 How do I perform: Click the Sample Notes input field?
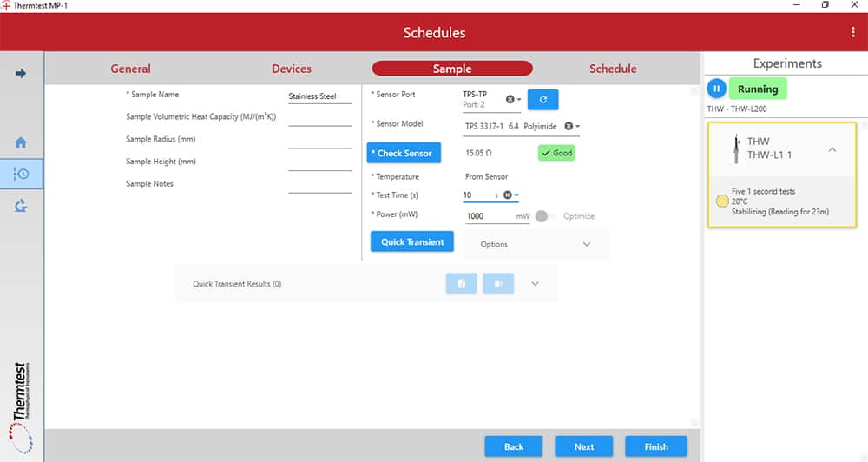pos(320,185)
